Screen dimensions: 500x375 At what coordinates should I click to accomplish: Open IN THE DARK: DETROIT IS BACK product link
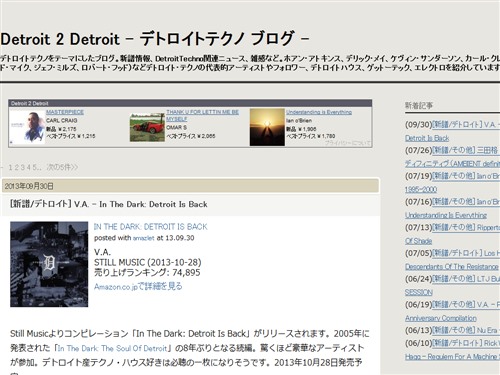[x=151, y=227]
